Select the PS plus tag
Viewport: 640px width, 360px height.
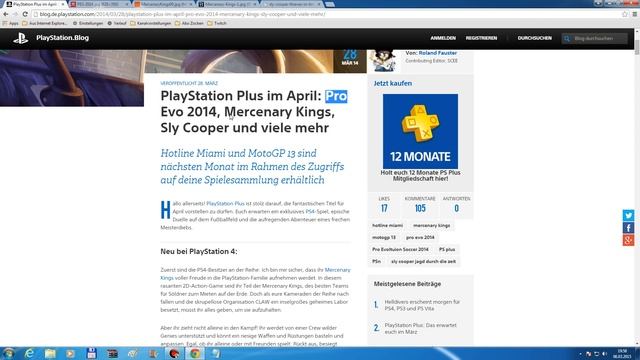point(447,249)
